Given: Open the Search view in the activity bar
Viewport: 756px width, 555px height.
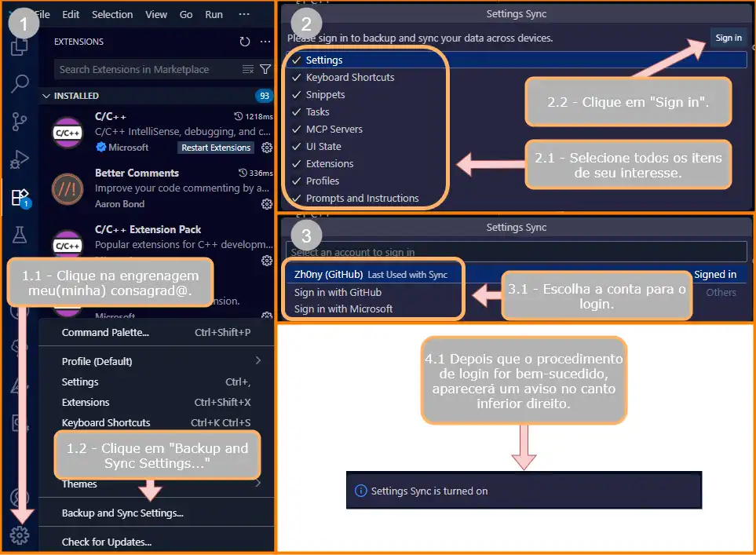Looking at the screenshot, I should point(20,84).
